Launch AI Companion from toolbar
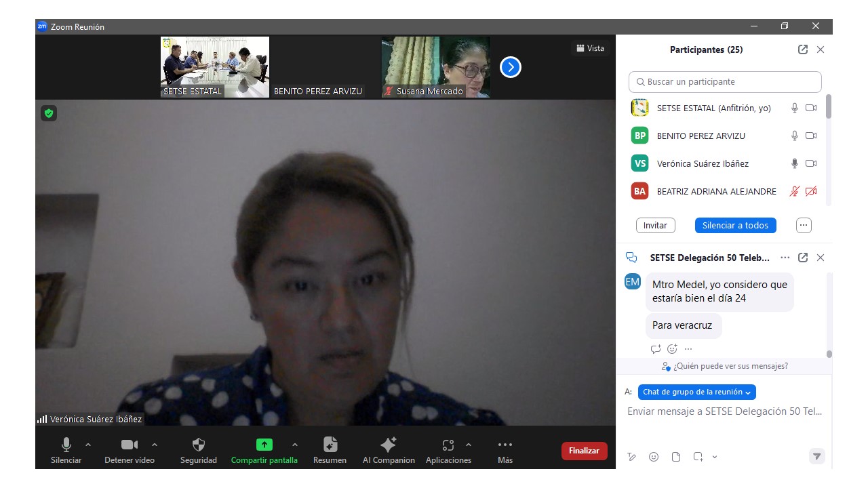The image size is (868, 488). 388,450
